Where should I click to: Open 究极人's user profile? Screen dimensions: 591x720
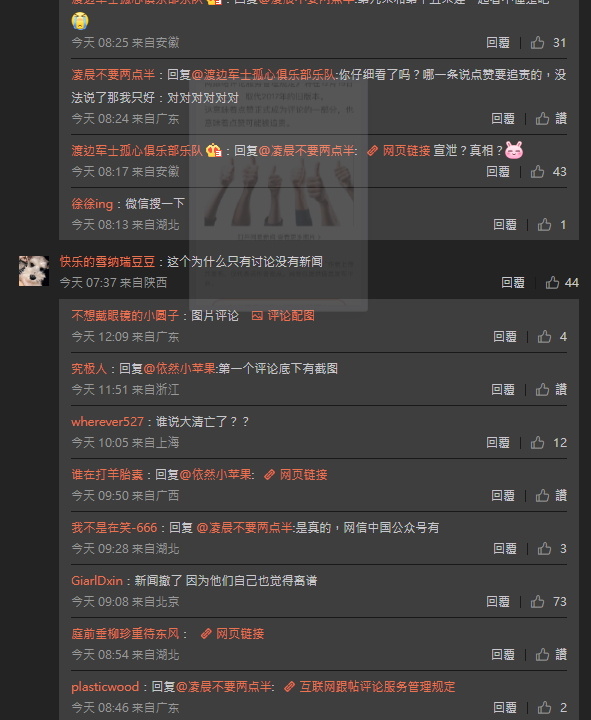(x=89, y=368)
